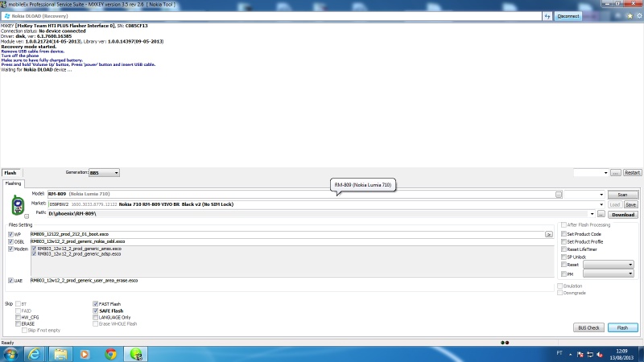Check the SP Unlock option
The width and height of the screenshot is (644, 362).
(564, 257)
